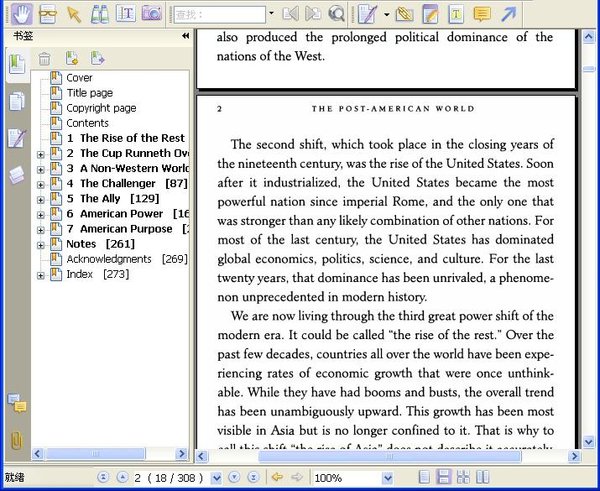The image size is (600, 491).
Task: Open the Bookmarks sidebar tab
Action: tap(17, 64)
